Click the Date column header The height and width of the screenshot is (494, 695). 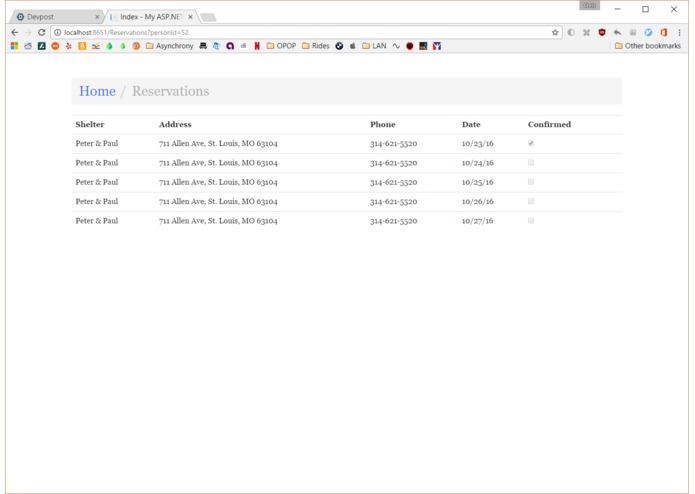(x=471, y=124)
